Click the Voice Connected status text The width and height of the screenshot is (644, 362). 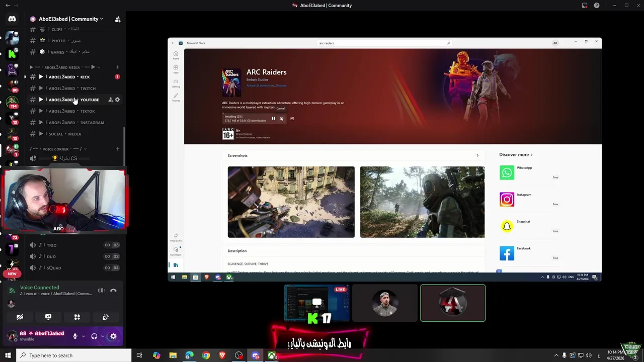(40, 288)
